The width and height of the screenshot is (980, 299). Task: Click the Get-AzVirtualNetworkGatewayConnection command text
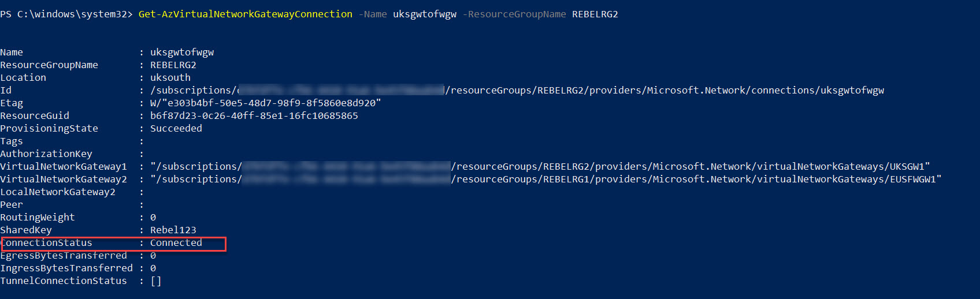[245, 14]
